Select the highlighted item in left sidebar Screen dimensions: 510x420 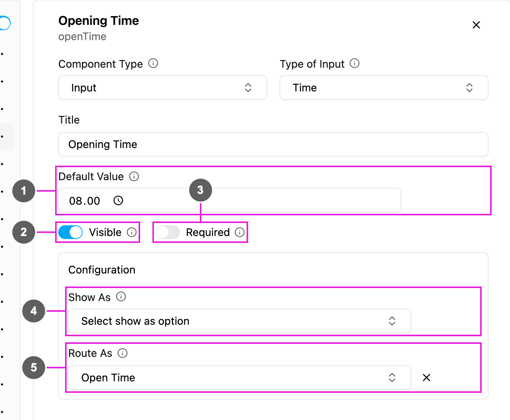[7, 137]
